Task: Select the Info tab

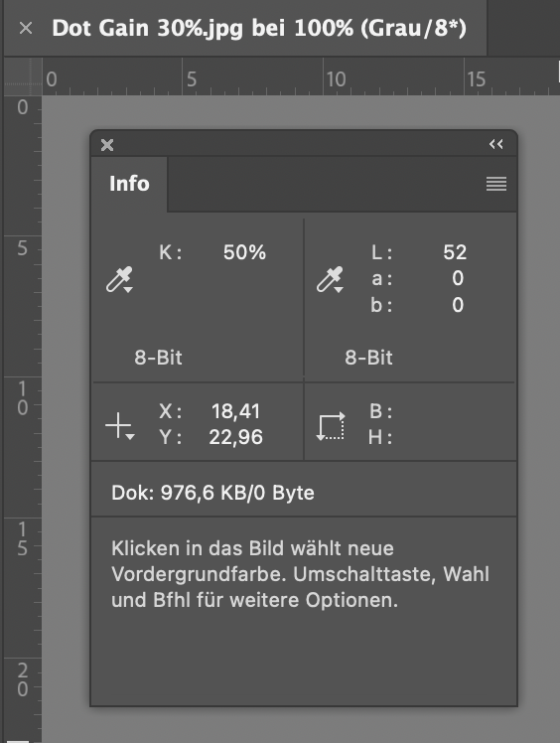Action: pos(129,184)
